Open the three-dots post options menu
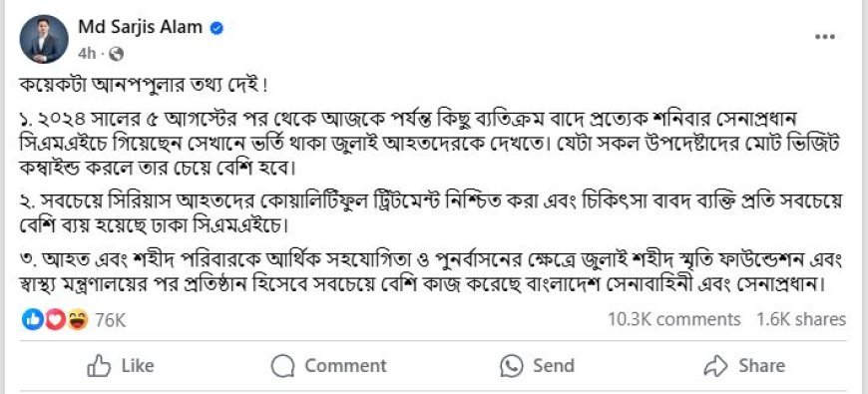The width and height of the screenshot is (868, 394). (824, 37)
